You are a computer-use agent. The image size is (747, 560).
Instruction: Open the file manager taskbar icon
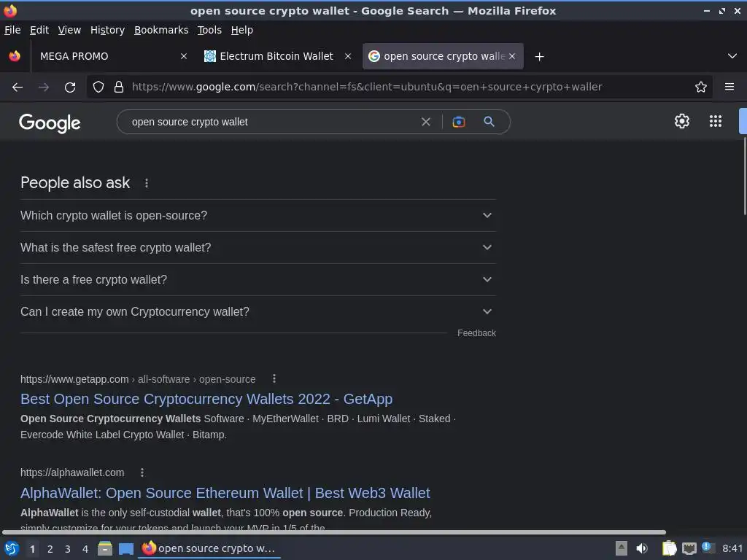(105, 548)
